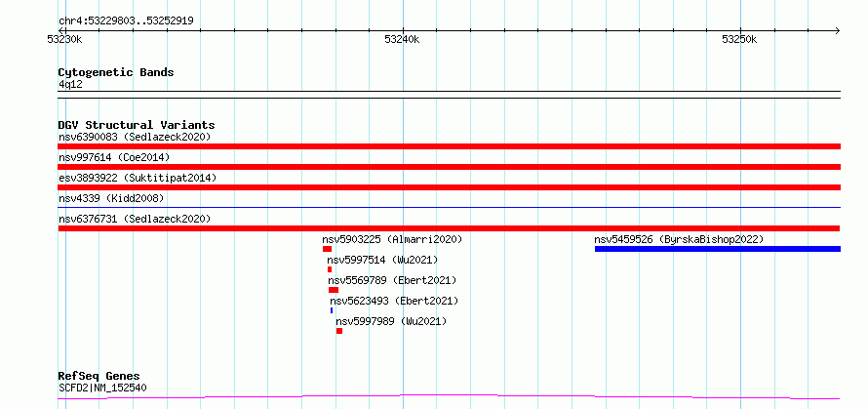Click the esv3893922 (Suktitipat2014) red bar

tap(449, 187)
